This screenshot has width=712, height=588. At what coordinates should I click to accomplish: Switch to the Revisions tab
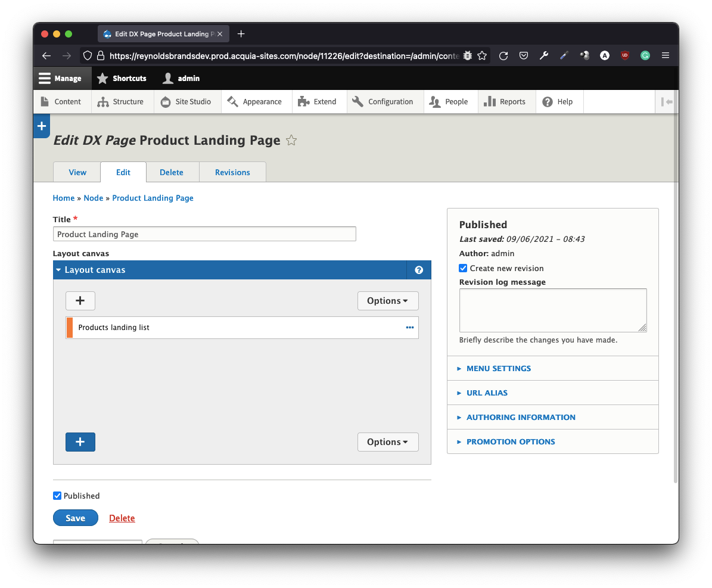point(232,172)
